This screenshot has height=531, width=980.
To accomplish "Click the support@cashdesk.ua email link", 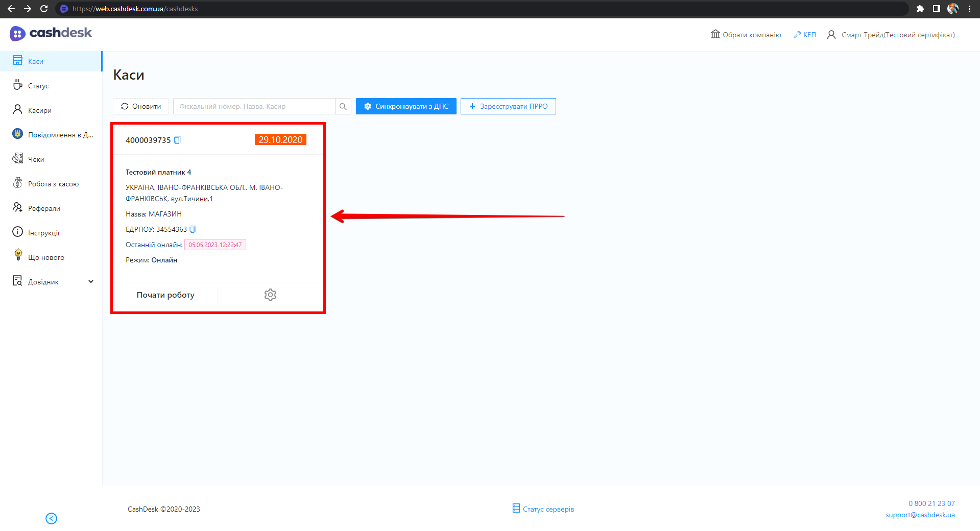I will coord(920,515).
